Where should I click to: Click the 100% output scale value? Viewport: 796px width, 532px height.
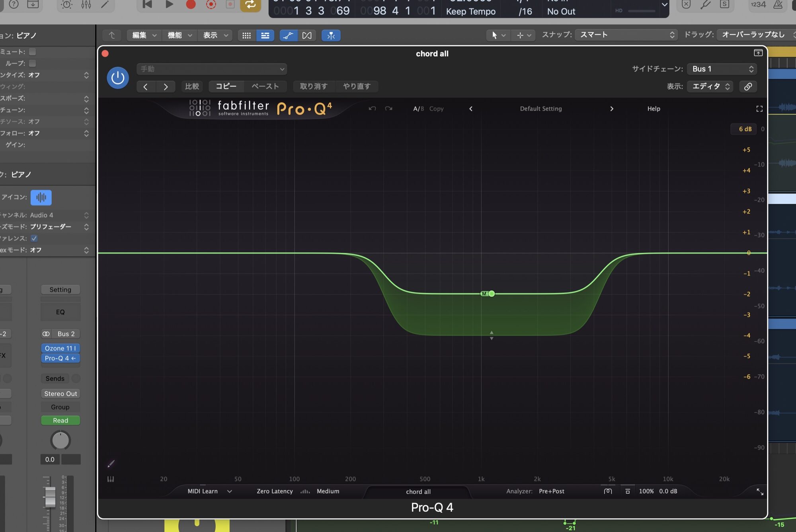coord(646,491)
